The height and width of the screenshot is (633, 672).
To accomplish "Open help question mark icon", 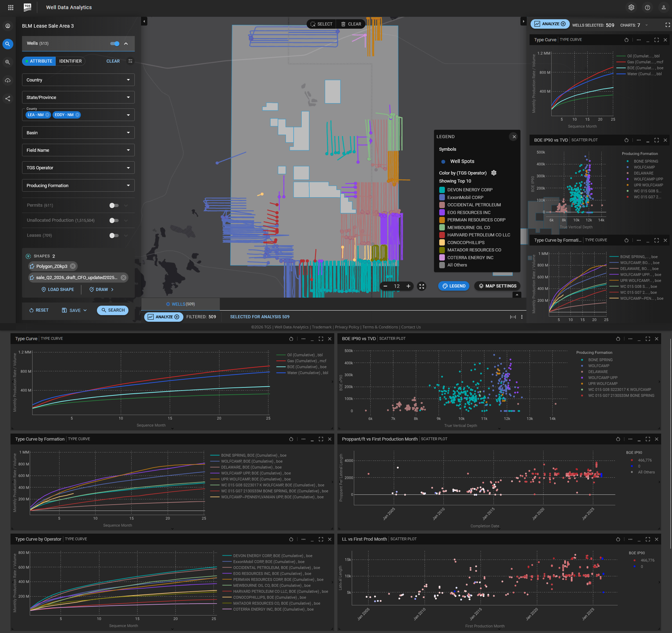I will click(x=647, y=7).
